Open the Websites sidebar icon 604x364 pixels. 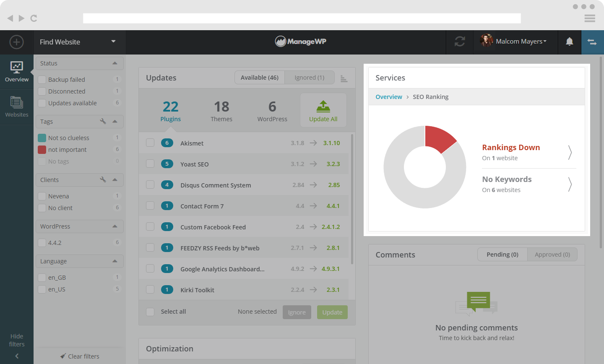pyautogui.click(x=17, y=107)
